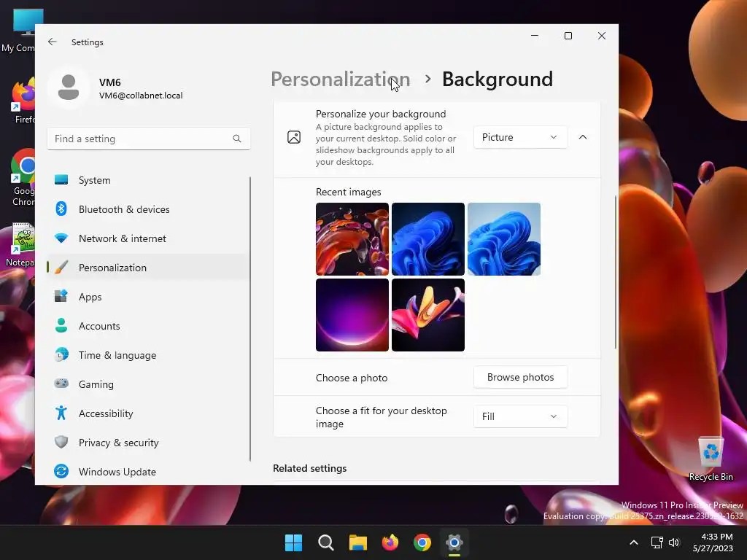Select Apps in the sidebar

(149, 296)
